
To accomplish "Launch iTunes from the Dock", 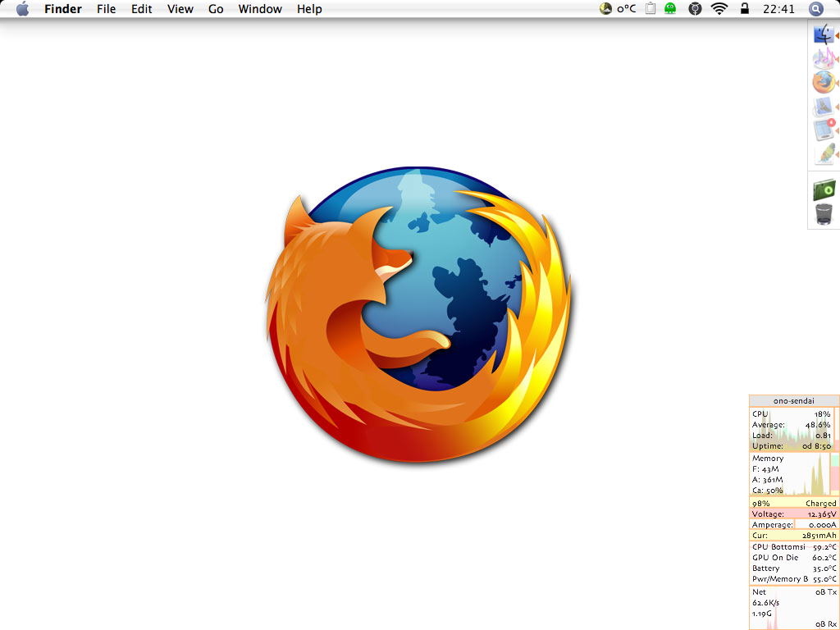I will coord(824,58).
